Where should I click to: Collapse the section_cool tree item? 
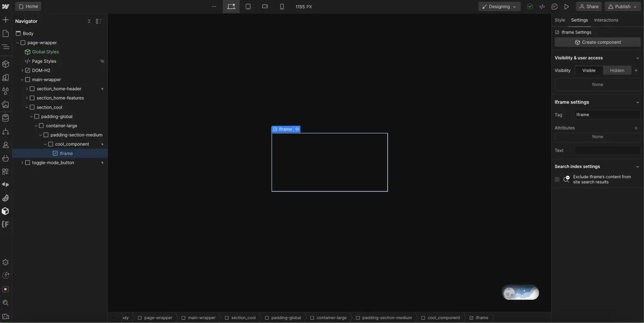point(27,107)
